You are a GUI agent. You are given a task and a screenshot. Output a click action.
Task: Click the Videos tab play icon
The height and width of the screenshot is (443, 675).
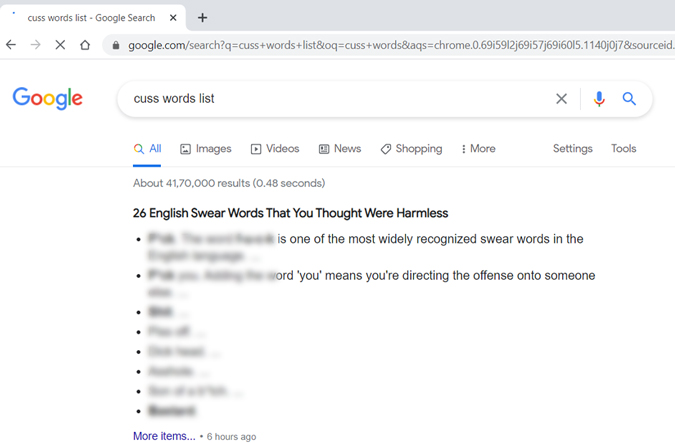point(256,149)
